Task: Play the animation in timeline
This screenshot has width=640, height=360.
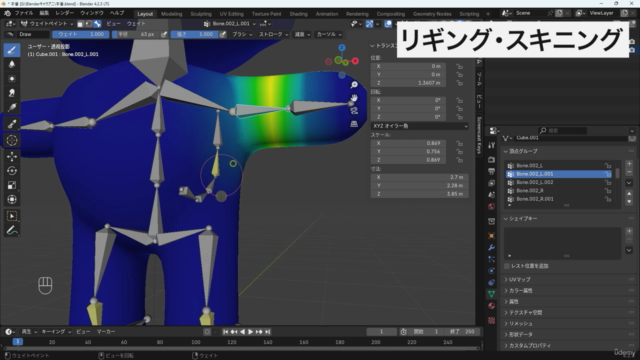Action: [251, 332]
